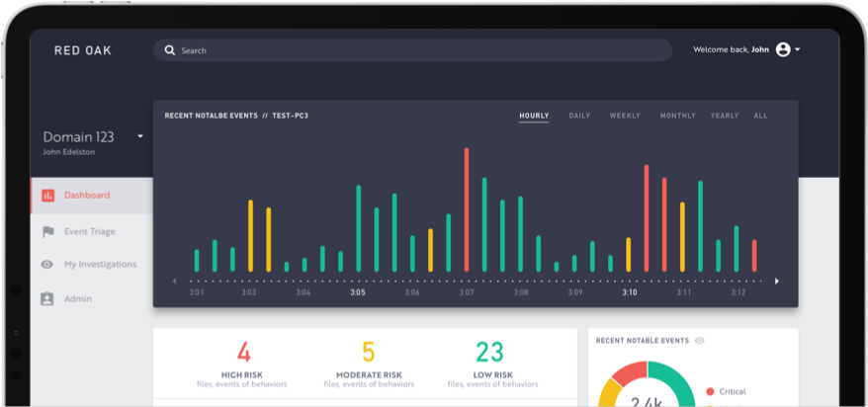Click the 5 Moderate Risk count
Image resolution: width=868 pixels, height=407 pixels.
(368, 353)
